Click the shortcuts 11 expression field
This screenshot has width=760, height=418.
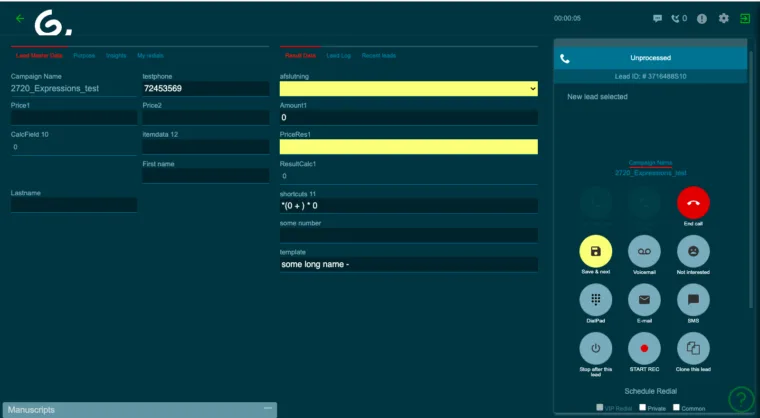409,206
